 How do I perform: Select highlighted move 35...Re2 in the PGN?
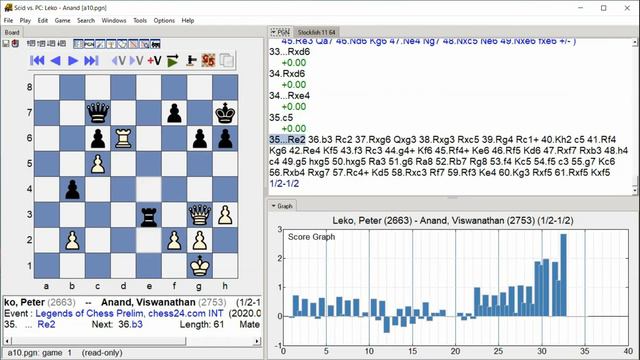coord(287,140)
